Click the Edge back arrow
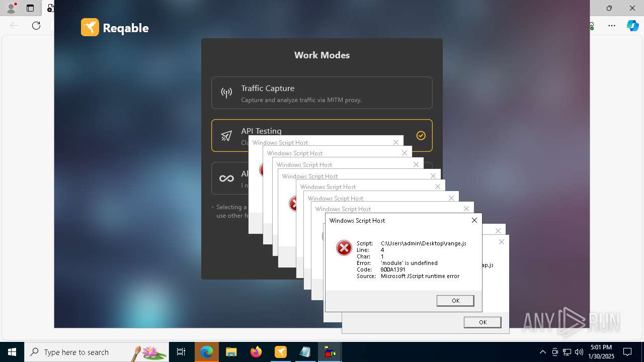 [x=14, y=26]
